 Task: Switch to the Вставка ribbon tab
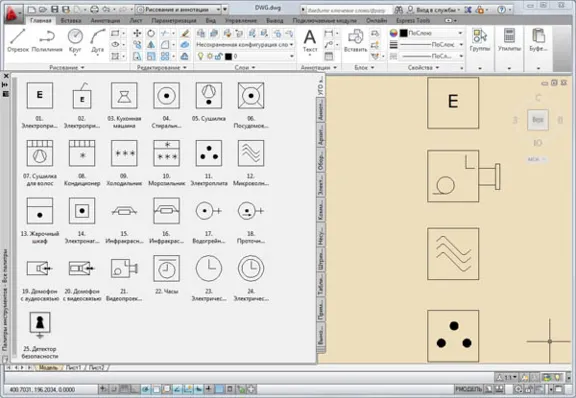coord(71,21)
